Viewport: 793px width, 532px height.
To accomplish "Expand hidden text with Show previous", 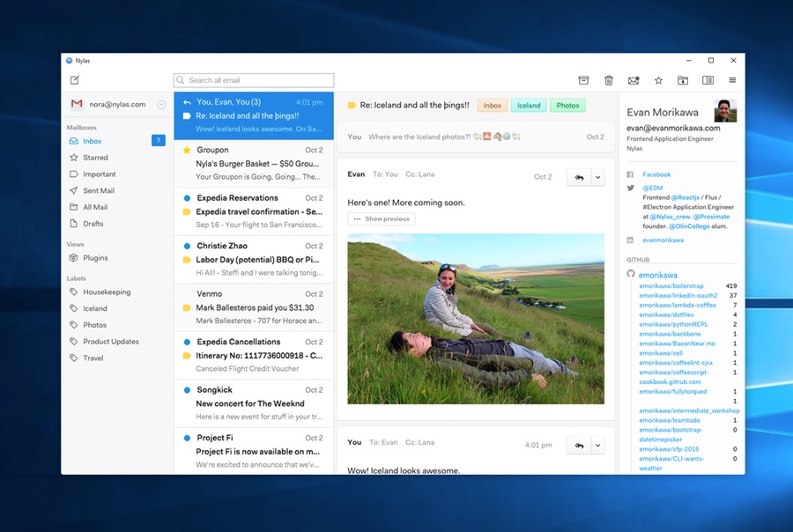I will [x=382, y=218].
